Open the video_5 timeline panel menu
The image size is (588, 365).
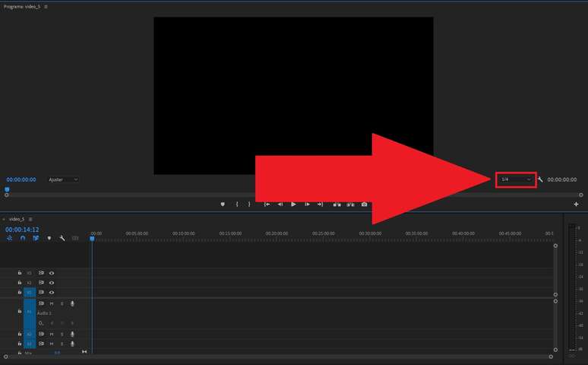pos(30,219)
